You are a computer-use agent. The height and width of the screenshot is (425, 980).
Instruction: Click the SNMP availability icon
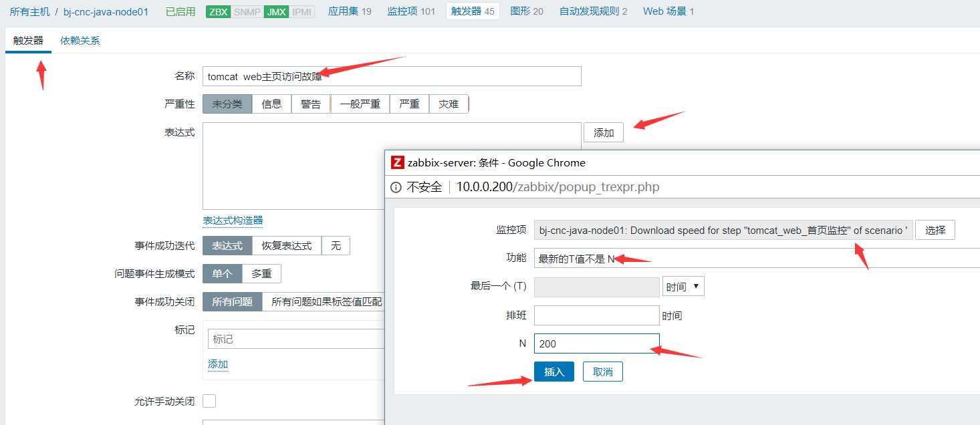pos(247,11)
